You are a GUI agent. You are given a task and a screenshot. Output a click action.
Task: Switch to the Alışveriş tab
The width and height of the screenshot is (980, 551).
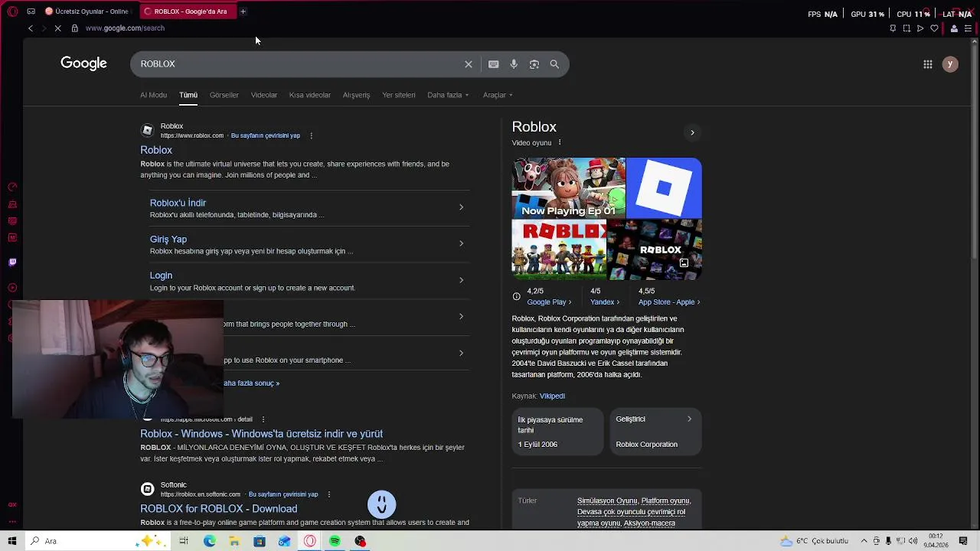pyautogui.click(x=356, y=95)
